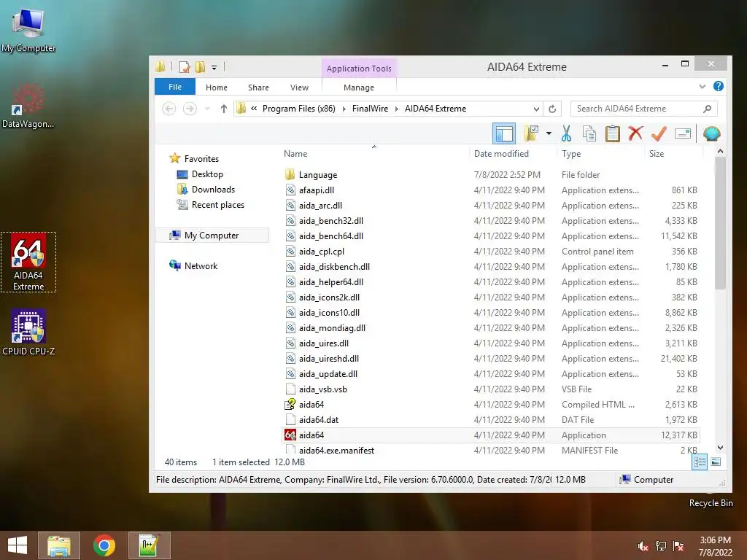Viewport: 747px width, 560px height.
Task: Select My Computer in navigation pane
Action: coord(212,236)
